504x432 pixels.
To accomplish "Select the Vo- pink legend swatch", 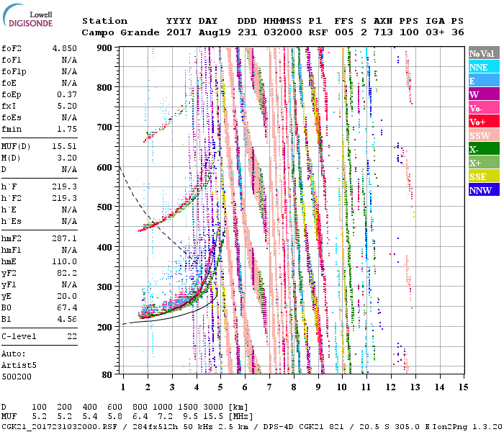I will click(x=484, y=108).
